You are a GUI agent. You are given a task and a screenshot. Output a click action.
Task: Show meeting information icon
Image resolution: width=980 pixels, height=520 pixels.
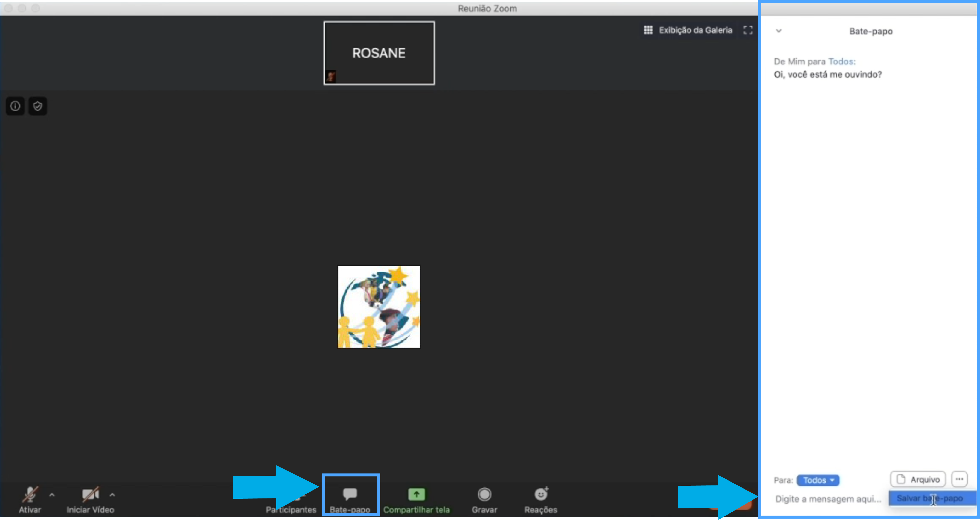(15, 106)
